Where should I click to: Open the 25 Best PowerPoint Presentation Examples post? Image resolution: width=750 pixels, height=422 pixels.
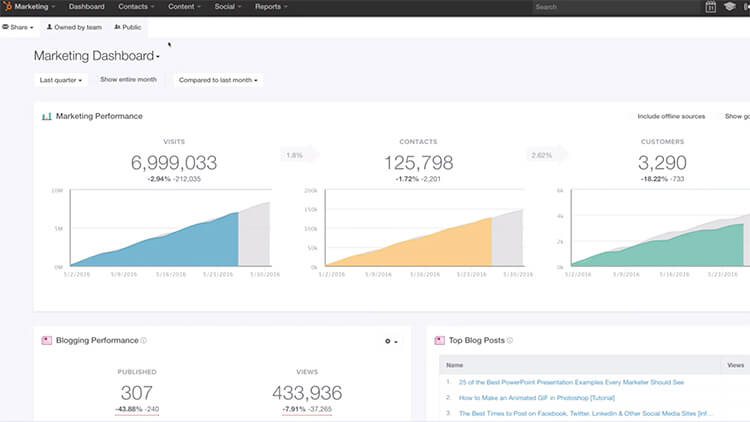pos(571,382)
